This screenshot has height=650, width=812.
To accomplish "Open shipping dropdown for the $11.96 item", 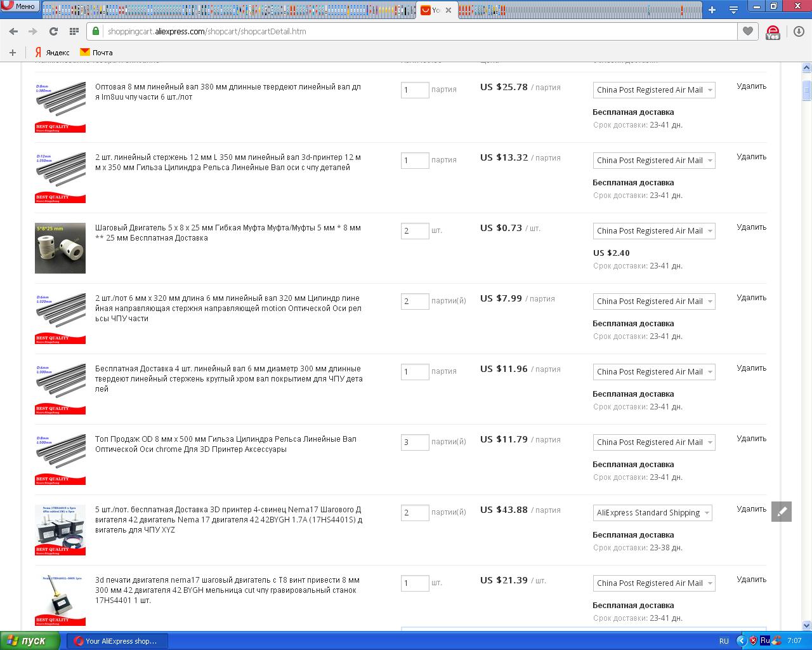I will tap(654, 372).
